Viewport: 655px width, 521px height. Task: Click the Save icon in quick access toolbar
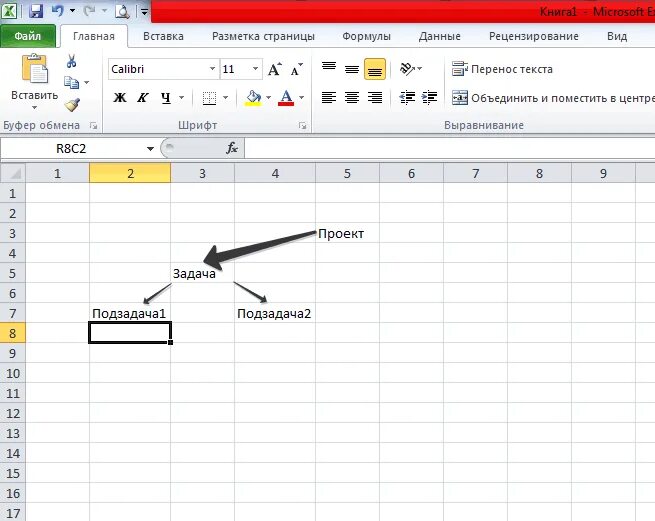(36, 11)
